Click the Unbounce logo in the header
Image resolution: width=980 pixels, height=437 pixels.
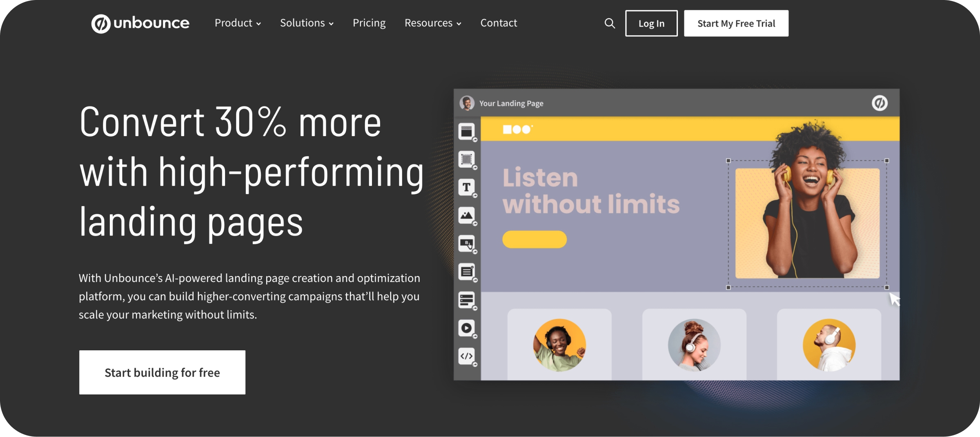[x=140, y=23]
